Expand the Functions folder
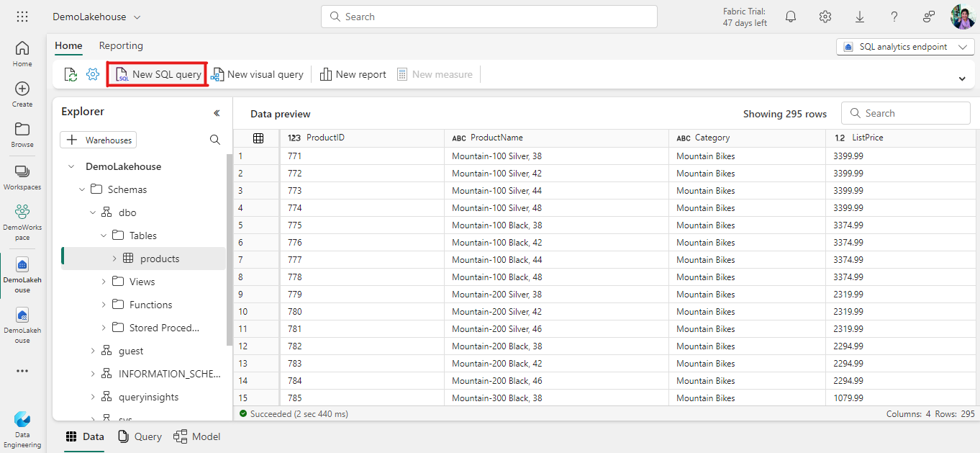This screenshot has height=453, width=980. pyautogui.click(x=104, y=305)
